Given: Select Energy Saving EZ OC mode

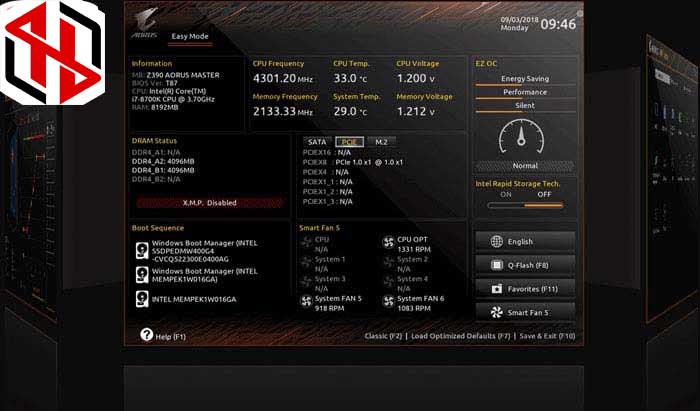Looking at the screenshot, I should [x=525, y=79].
